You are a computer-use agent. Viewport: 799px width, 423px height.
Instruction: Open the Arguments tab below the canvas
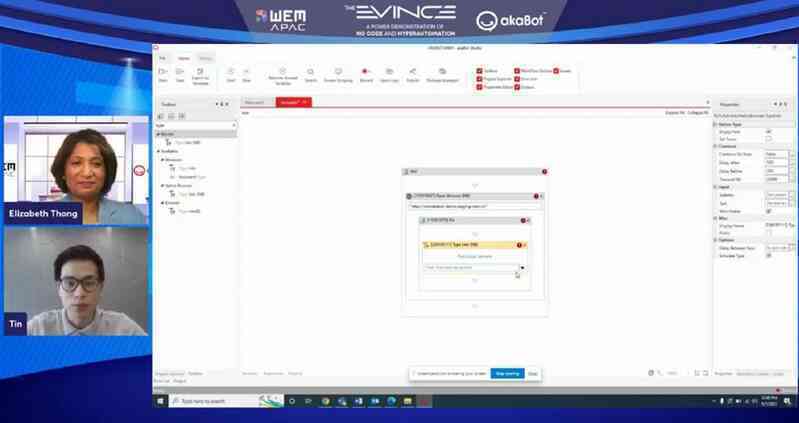point(273,374)
